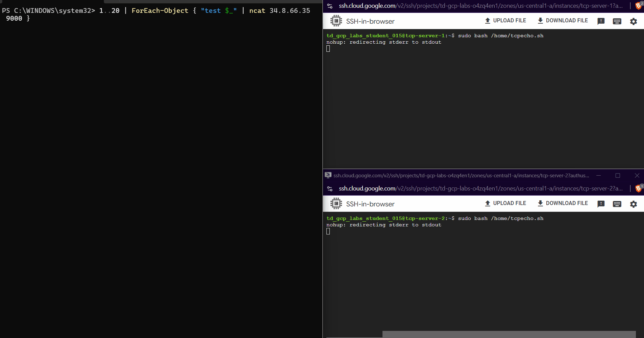
Task: Open settings gear in tcp-server-1 SSH window
Action: [x=633, y=21]
